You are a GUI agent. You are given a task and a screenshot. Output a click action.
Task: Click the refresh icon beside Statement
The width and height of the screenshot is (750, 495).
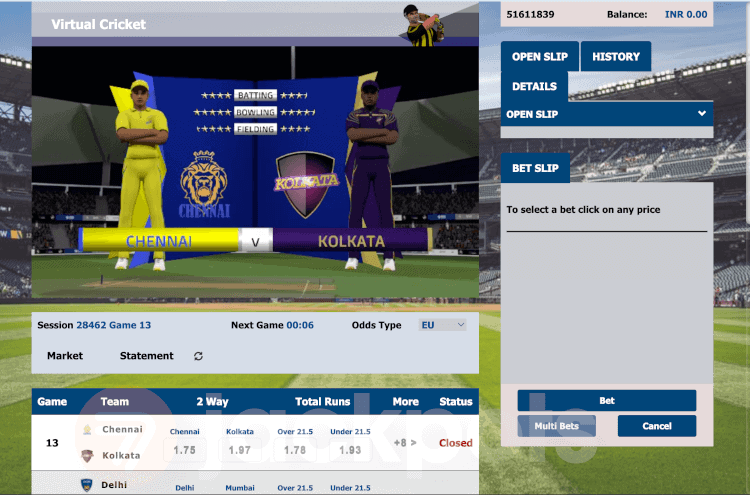pos(198,356)
